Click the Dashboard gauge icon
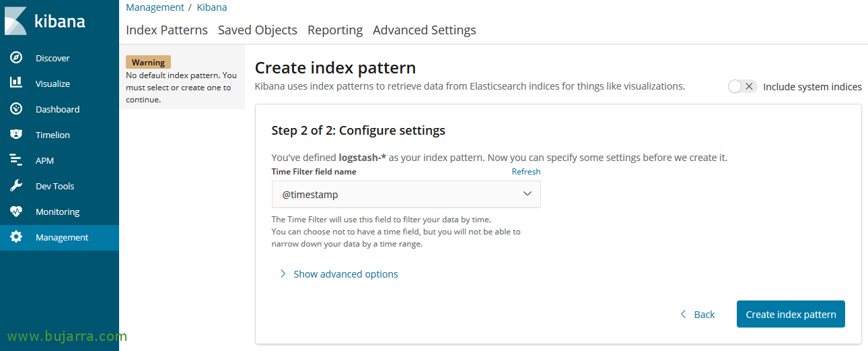The width and height of the screenshot is (868, 351). pyautogui.click(x=16, y=108)
